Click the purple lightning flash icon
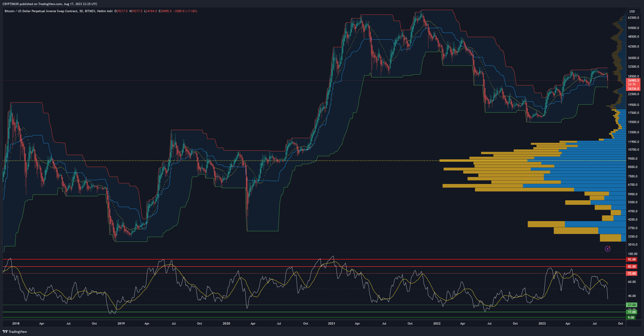The image size is (644, 336). [608, 249]
